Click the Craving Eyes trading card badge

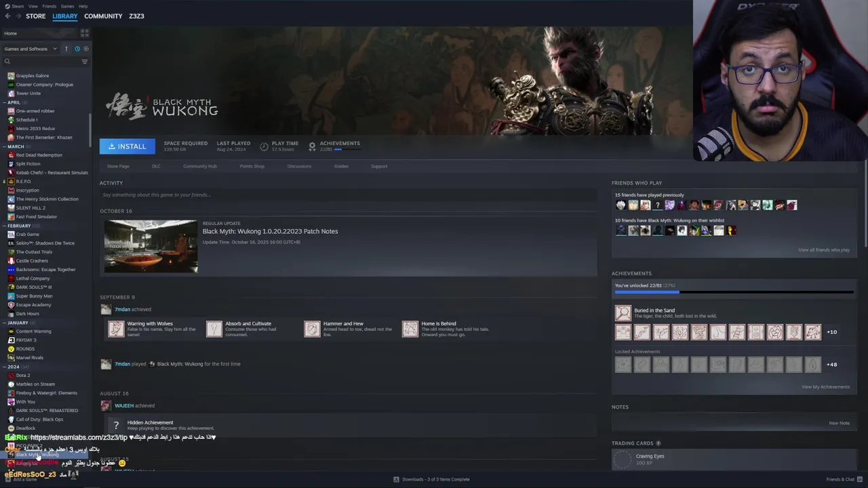point(622,460)
